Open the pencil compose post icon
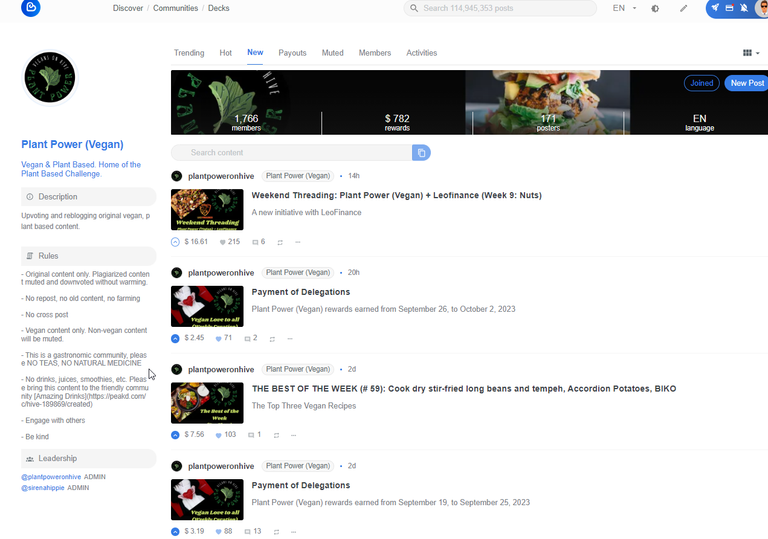This screenshot has height=539, width=768. [683, 8]
